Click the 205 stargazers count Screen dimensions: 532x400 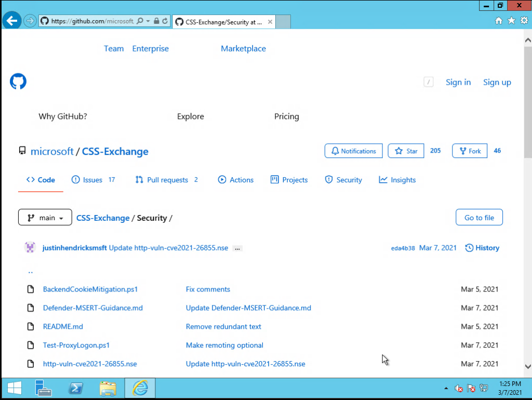[435, 151]
